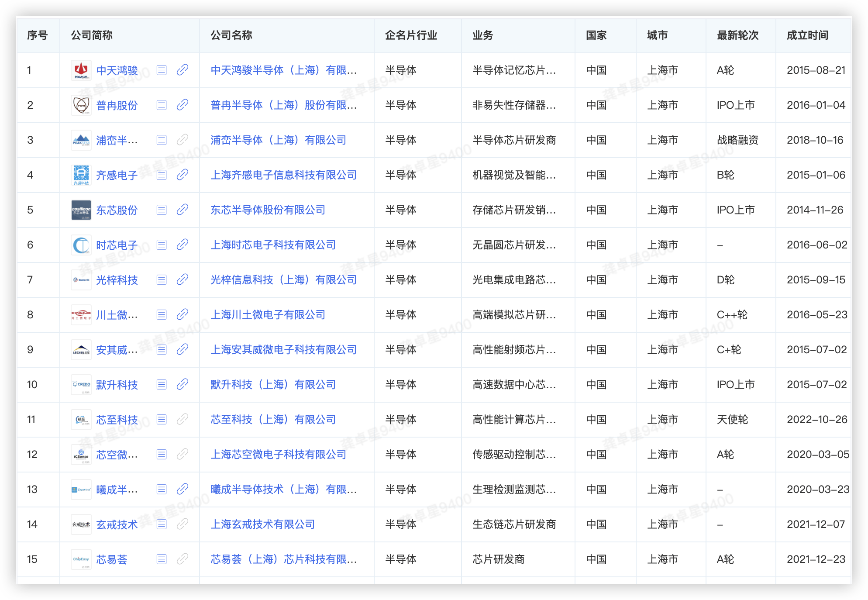
Task: Open 上海时芯电子科技有限公司 link
Action: click(273, 245)
